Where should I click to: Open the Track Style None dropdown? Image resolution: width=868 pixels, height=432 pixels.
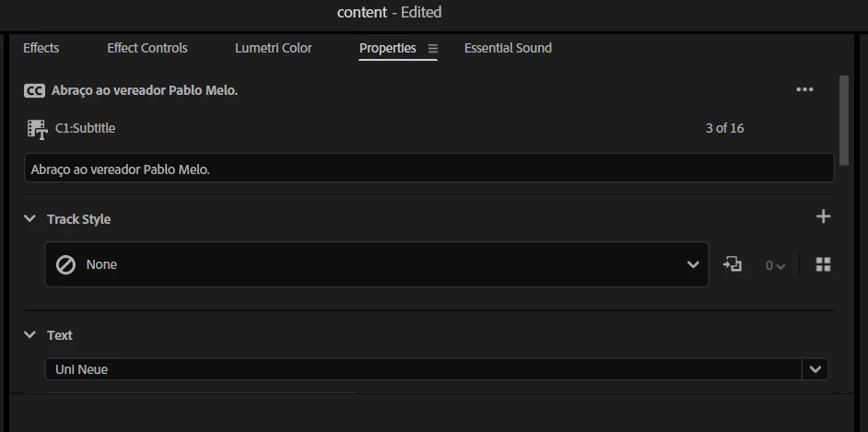coord(377,264)
